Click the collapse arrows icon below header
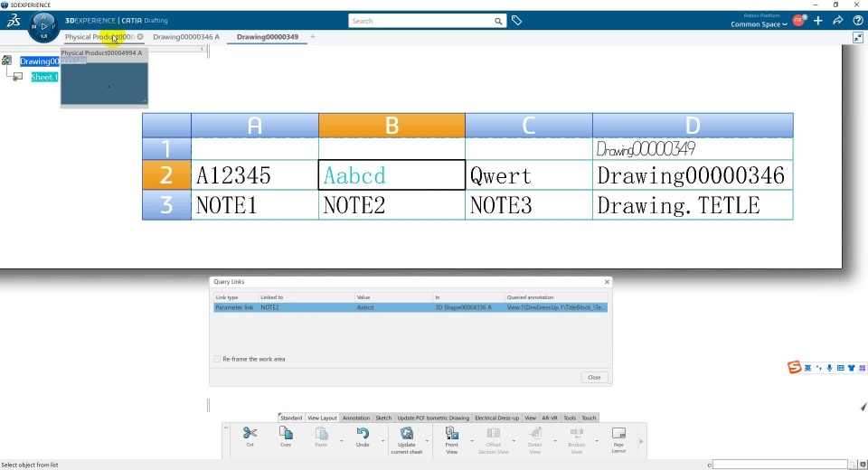 point(858,38)
